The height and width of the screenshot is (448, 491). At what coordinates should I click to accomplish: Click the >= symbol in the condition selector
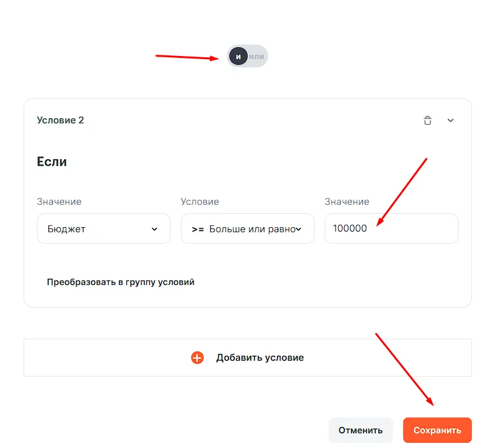(x=197, y=228)
